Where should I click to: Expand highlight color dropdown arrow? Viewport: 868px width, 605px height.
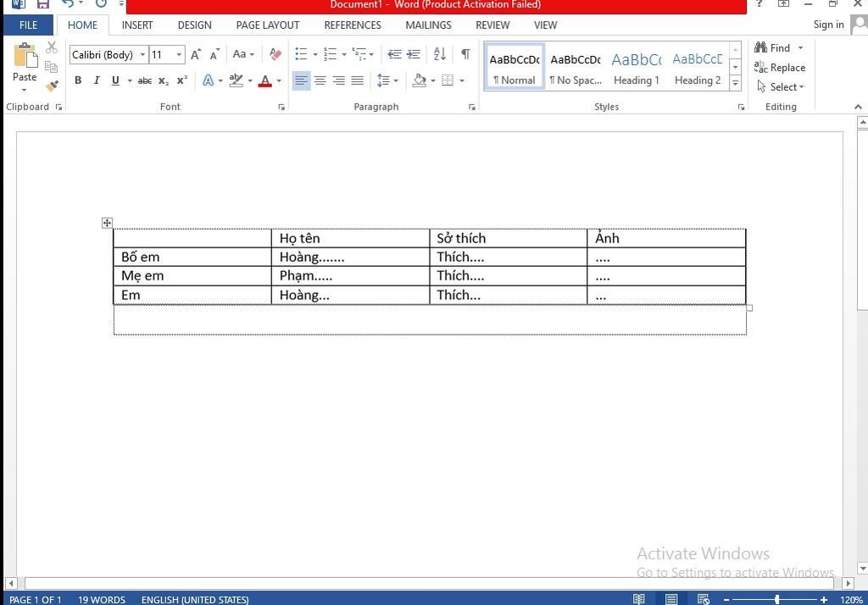pos(250,80)
